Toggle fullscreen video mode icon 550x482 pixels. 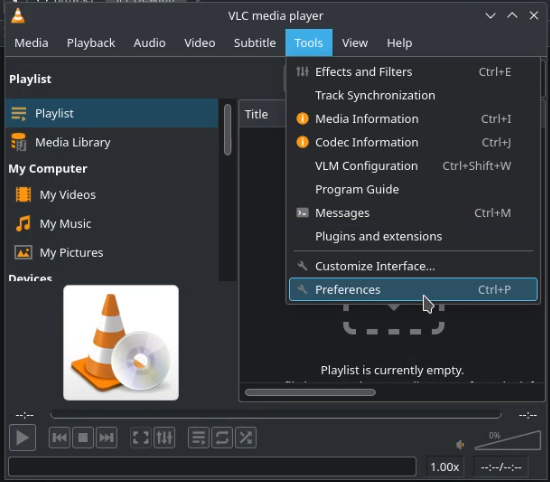pyautogui.click(x=141, y=437)
